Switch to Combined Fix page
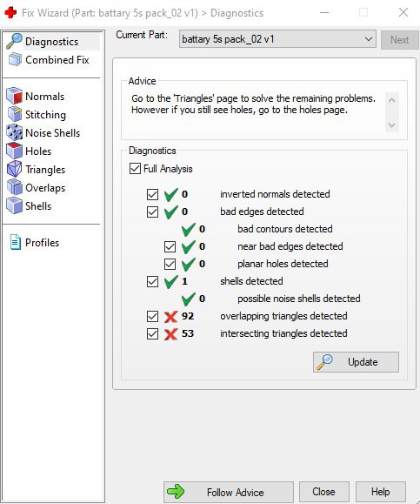This screenshot has height=504, width=420. (x=57, y=60)
